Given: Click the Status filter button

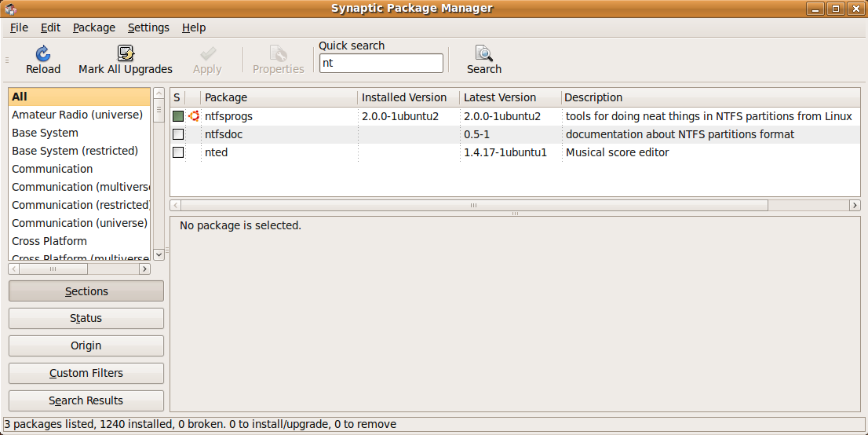Looking at the screenshot, I should pos(86,319).
